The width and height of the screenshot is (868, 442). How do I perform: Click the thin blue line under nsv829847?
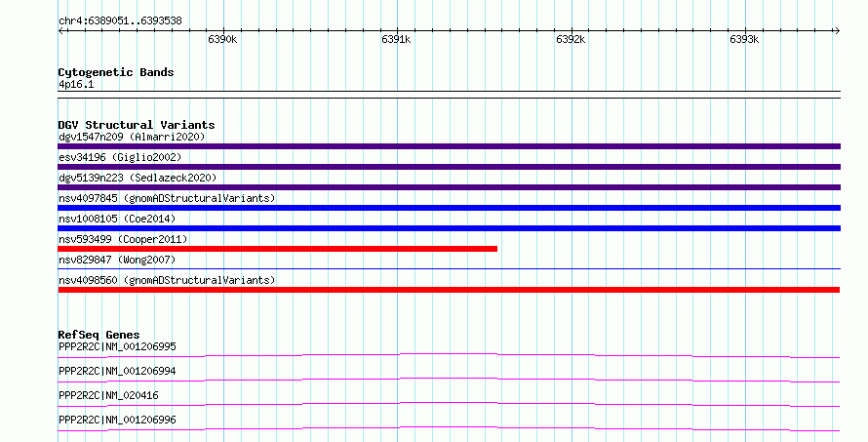click(449, 269)
